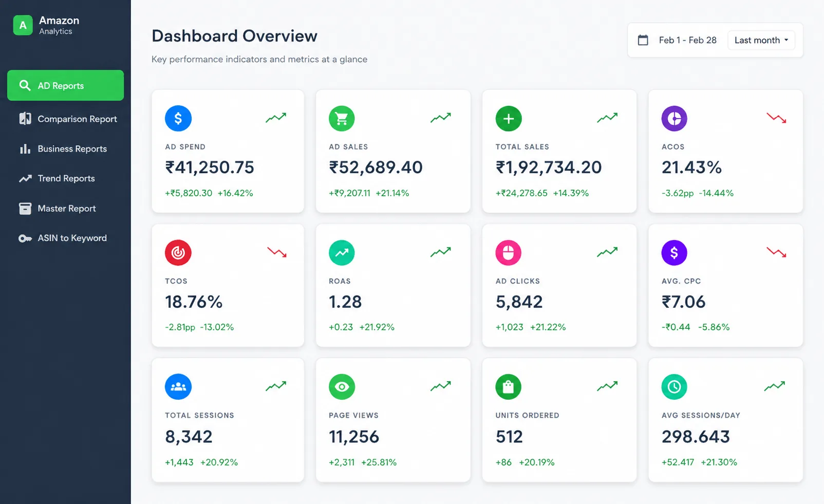Click the calendar icon beside date range
The image size is (824, 504).
643,40
